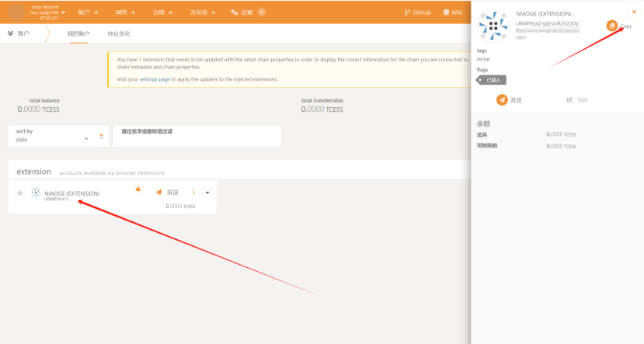Screen dimensions: 644x344
Task: Switch to the 地址美化 tab
Action: point(119,33)
